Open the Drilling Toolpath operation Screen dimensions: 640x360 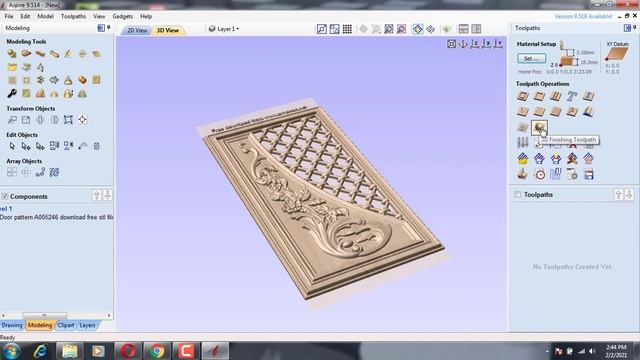click(556, 96)
